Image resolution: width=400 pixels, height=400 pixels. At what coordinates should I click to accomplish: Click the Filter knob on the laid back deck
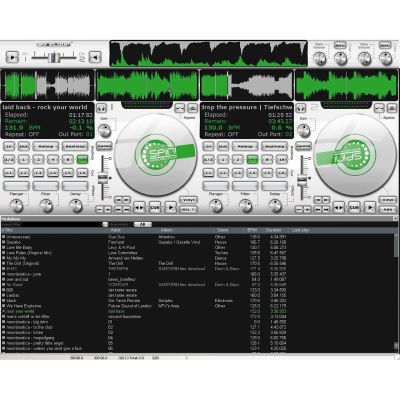click(x=46, y=206)
